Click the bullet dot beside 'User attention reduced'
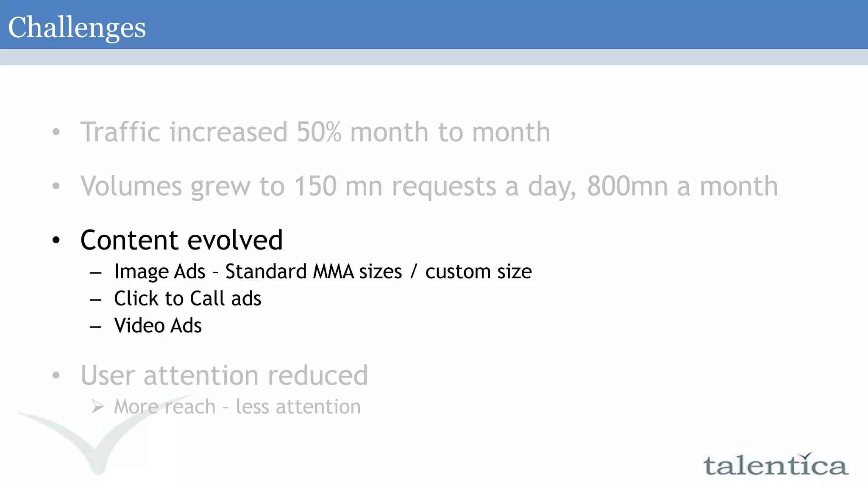The width and height of the screenshot is (868, 488). click(x=56, y=375)
